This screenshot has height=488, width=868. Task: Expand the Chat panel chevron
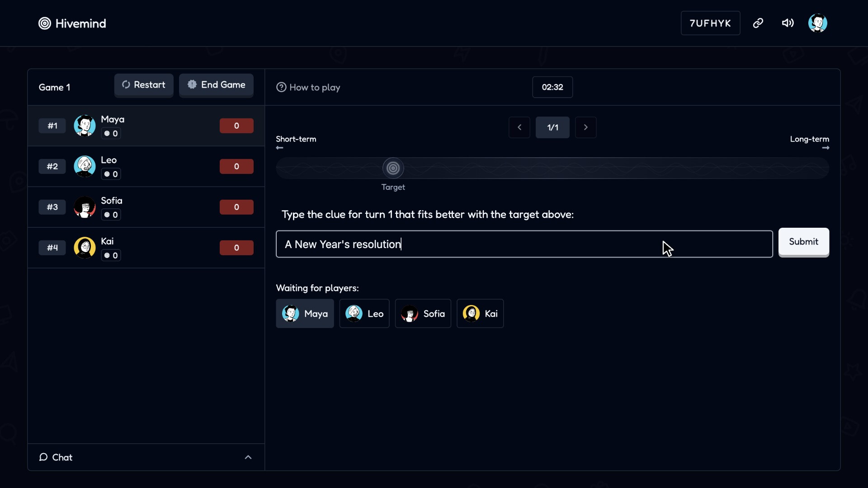(248, 457)
